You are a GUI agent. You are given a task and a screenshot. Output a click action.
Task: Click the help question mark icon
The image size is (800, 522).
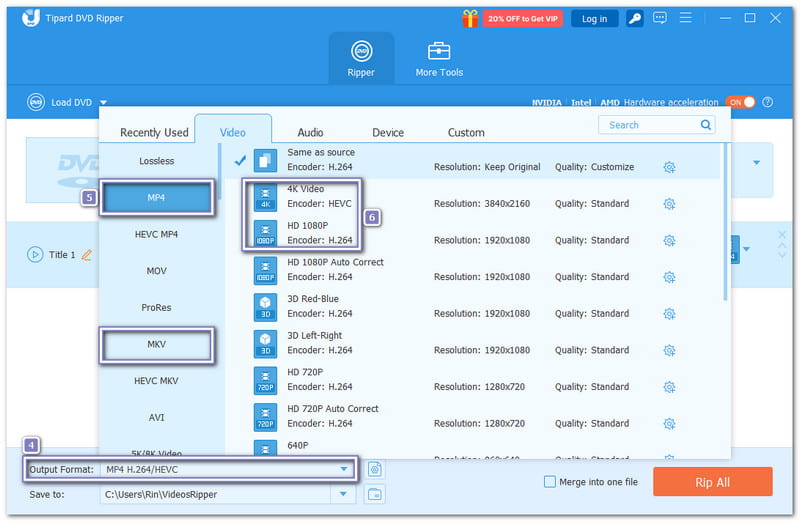768,102
